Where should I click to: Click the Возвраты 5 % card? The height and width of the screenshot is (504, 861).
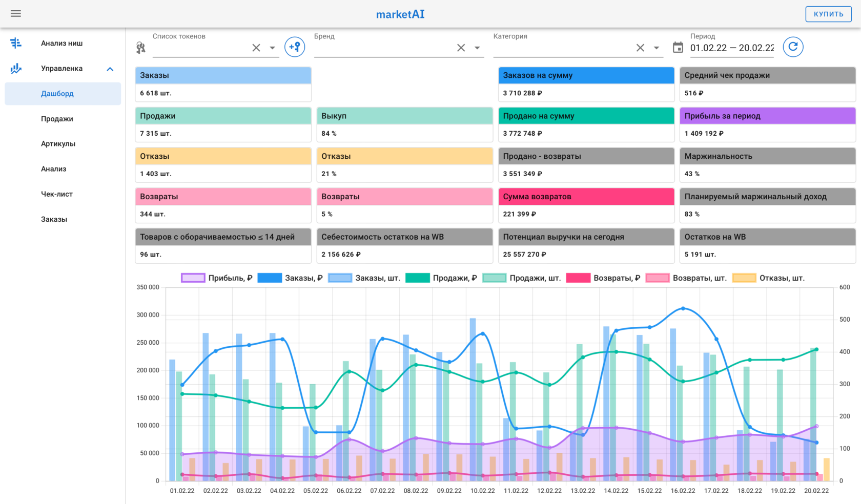[x=405, y=205]
